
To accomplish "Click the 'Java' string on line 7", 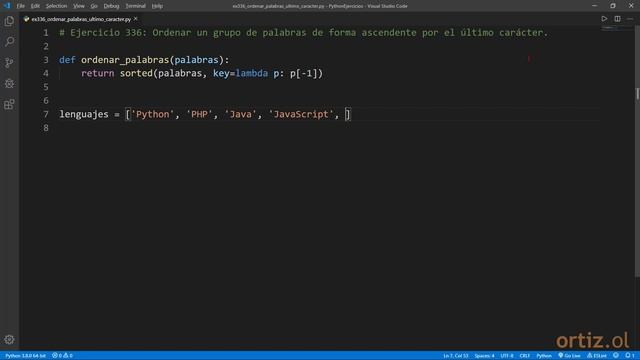I will coord(240,114).
